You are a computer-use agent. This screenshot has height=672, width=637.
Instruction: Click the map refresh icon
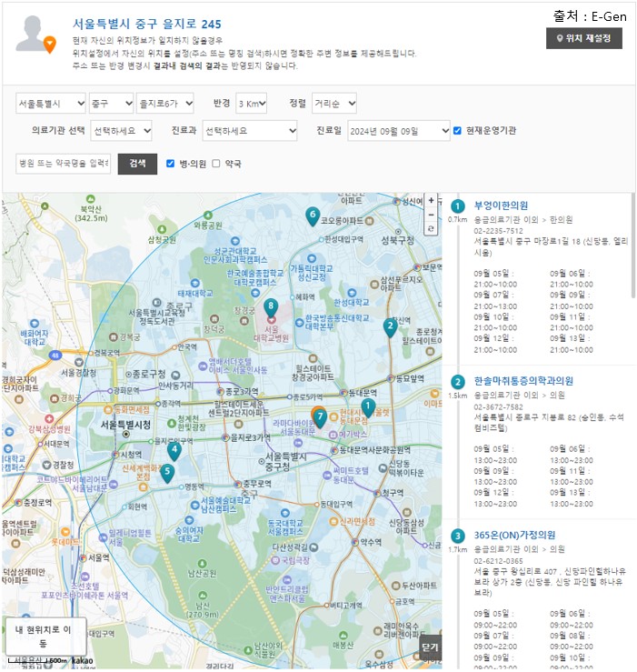(431, 229)
